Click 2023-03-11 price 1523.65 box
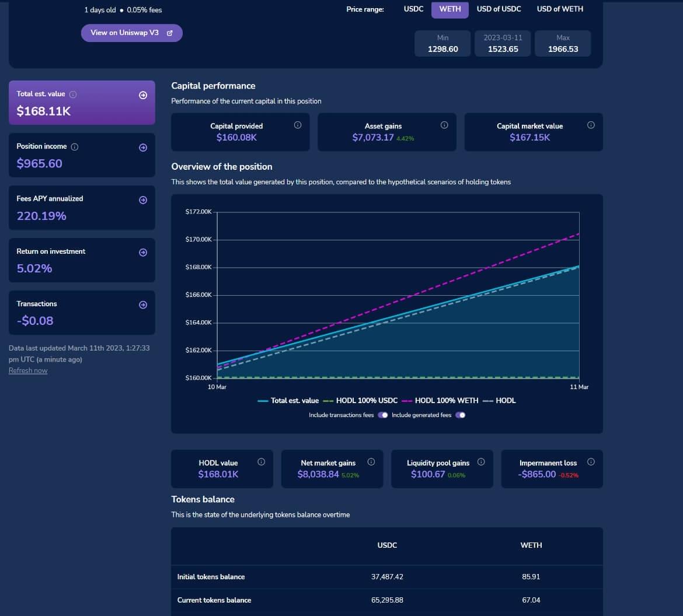 (x=503, y=44)
